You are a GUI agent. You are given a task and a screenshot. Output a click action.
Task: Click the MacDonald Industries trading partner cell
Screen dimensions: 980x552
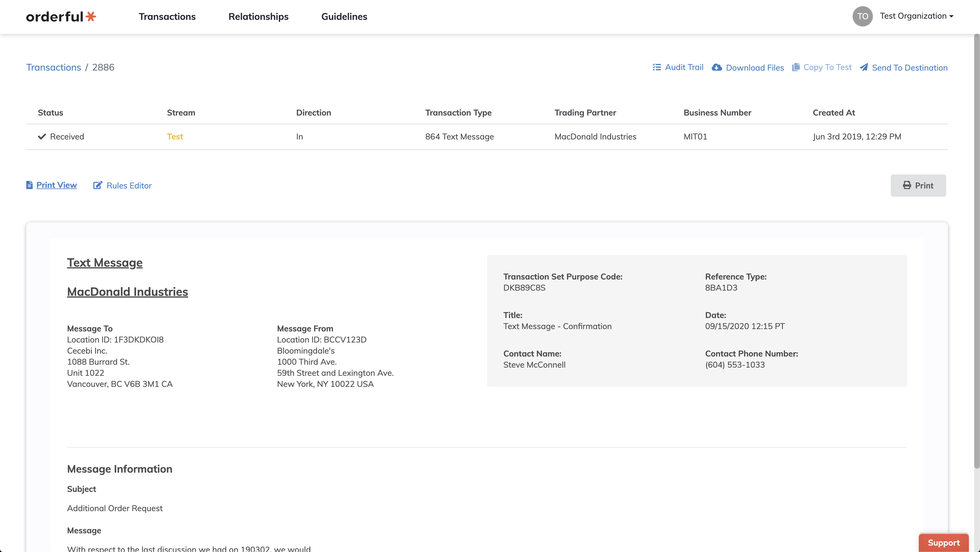pyautogui.click(x=595, y=137)
